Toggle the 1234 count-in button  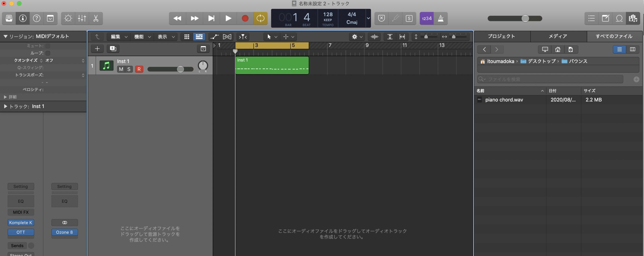pyautogui.click(x=427, y=18)
